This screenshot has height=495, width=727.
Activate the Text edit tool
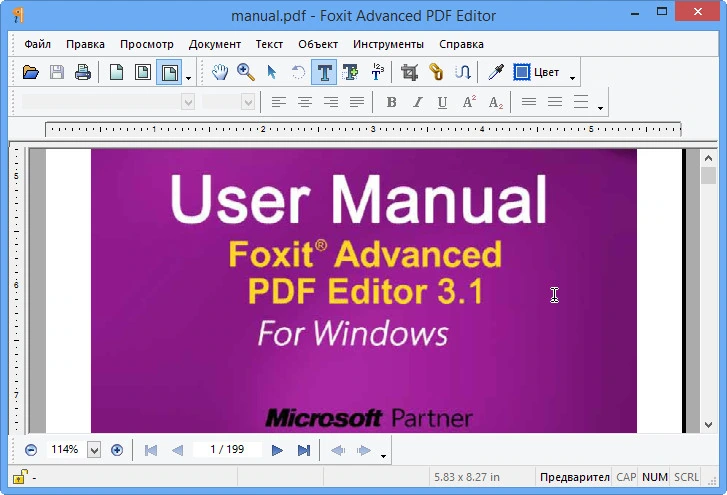click(x=324, y=72)
